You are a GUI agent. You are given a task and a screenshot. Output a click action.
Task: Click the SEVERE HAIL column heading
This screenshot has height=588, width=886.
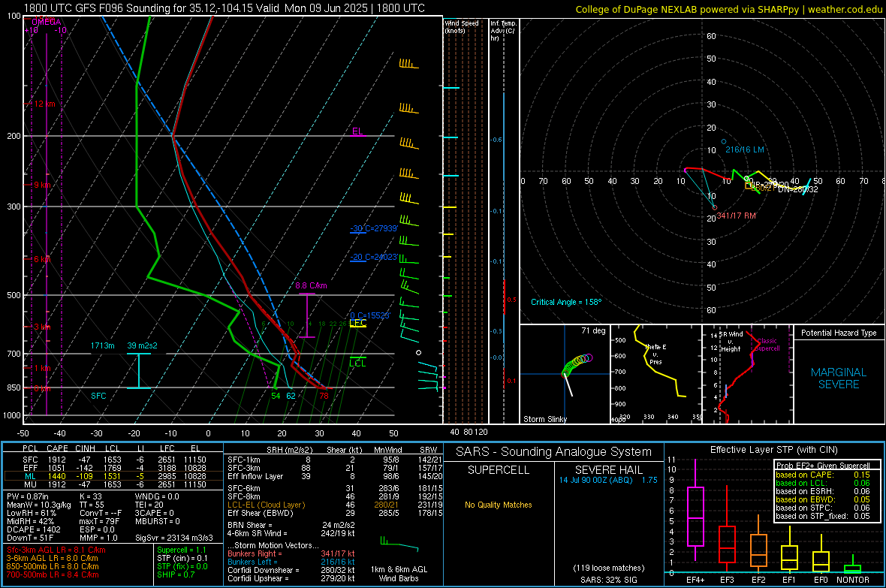tap(608, 470)
